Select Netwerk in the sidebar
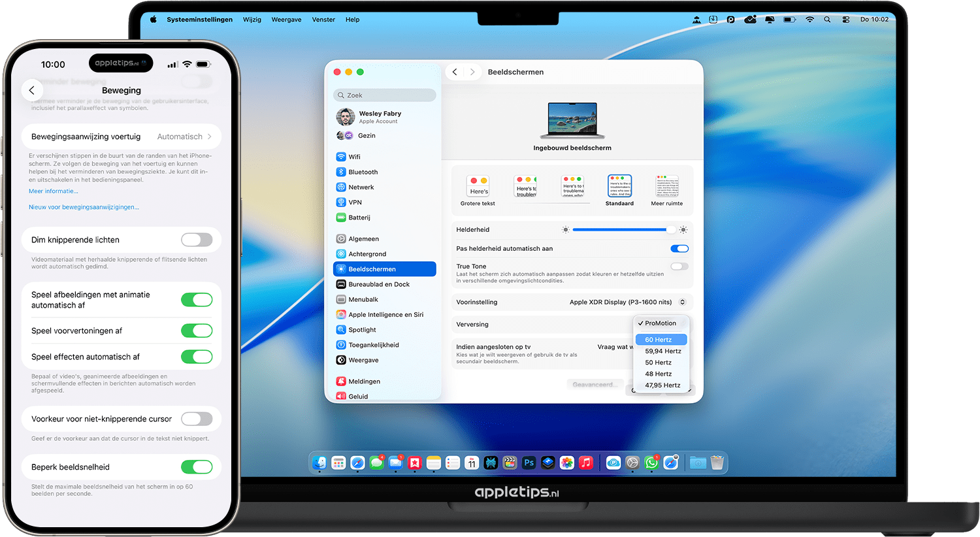980x537 pixels. 384,187
